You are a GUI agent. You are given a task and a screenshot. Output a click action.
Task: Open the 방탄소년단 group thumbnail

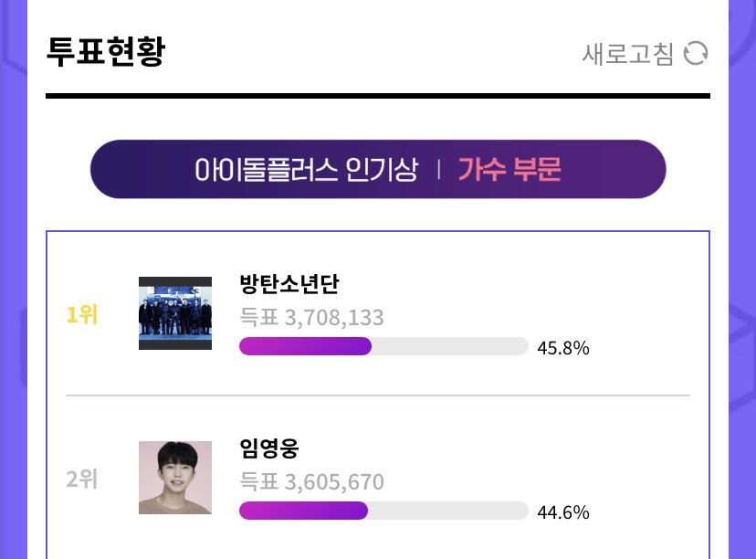click(175, 313)
